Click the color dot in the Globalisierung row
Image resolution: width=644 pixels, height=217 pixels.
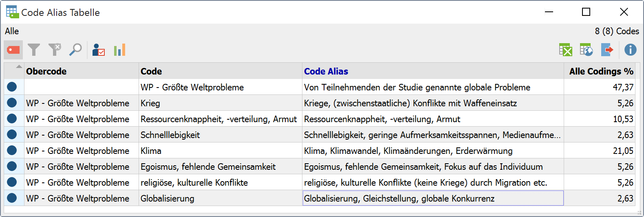[x=12, y=198]
